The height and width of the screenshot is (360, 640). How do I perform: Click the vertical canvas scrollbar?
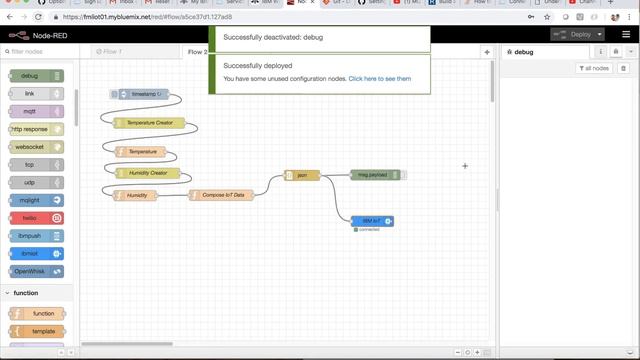click(x=492, y=82)
